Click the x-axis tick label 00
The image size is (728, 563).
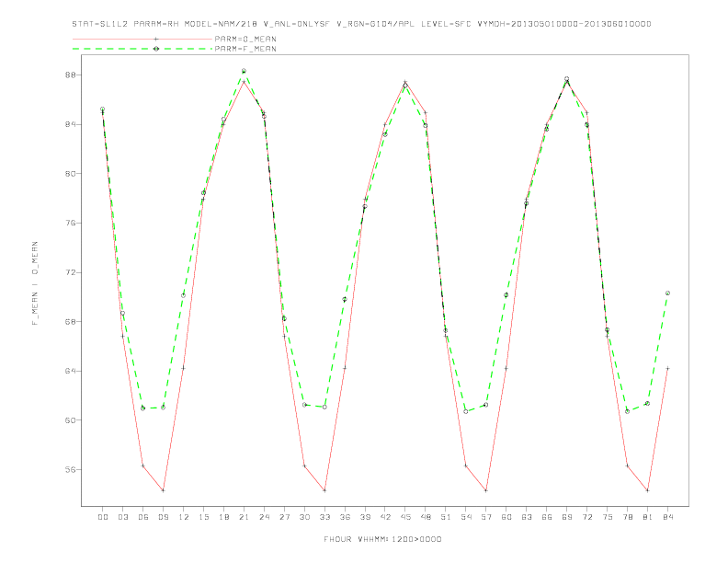(103, 517)
